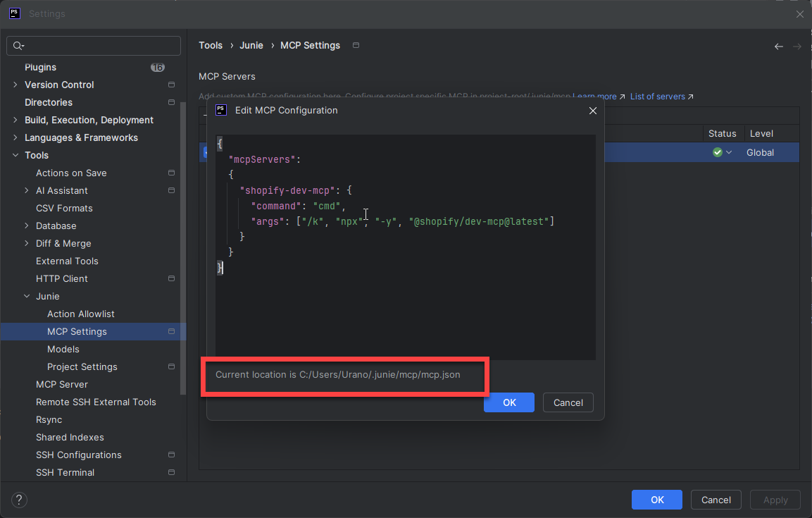Viewport: 812px width, 518px height.
Task: Click the project-scope icon beside Project Settings
Action: click(x=171, y=366)
